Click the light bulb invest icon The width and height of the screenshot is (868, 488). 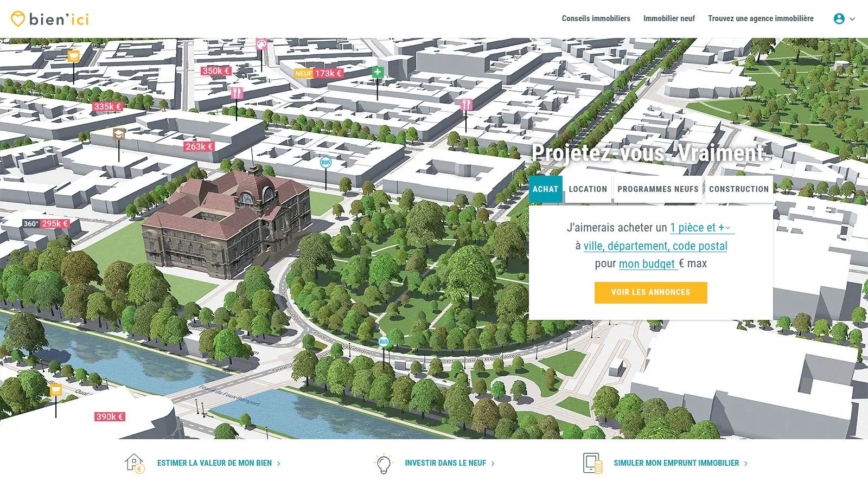[x=383, y=464]
